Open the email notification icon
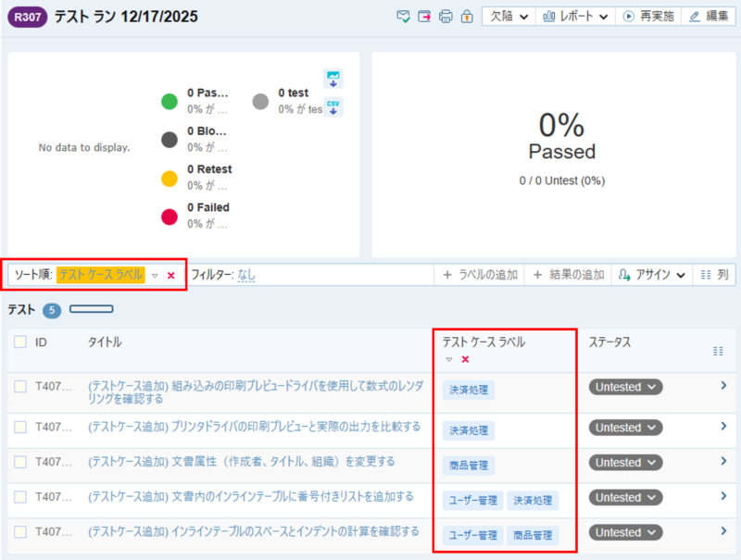741x560 pixels. (403, 16)
